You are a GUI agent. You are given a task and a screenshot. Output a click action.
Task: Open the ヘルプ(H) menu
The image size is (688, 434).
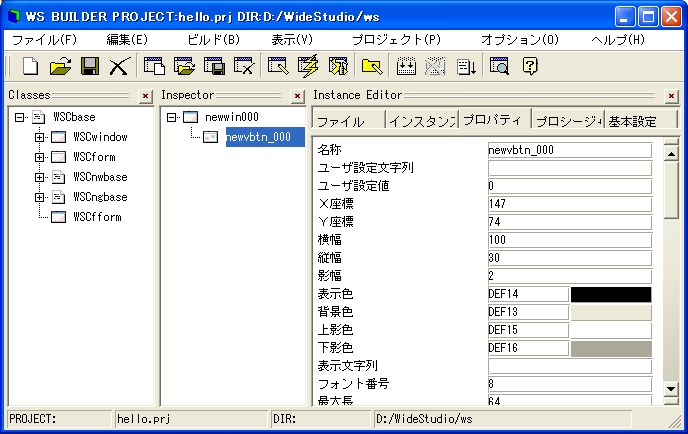point(618,40)
